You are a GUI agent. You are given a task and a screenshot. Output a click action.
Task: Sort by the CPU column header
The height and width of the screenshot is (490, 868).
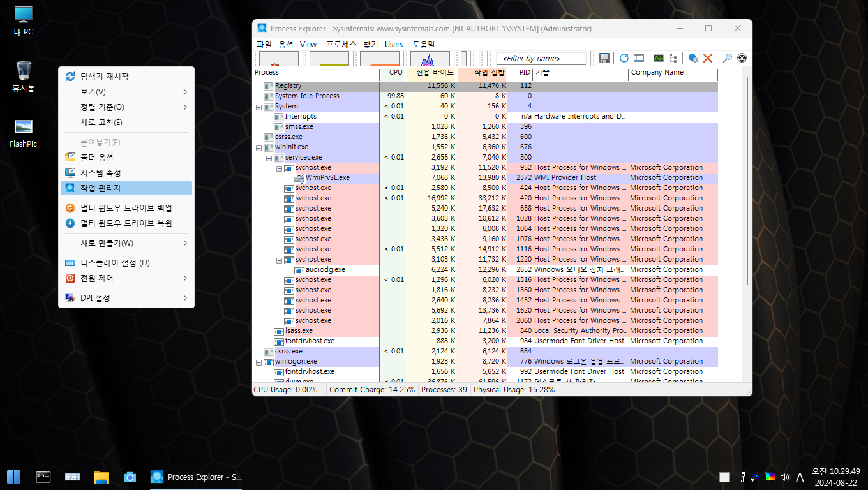(393, 73)
